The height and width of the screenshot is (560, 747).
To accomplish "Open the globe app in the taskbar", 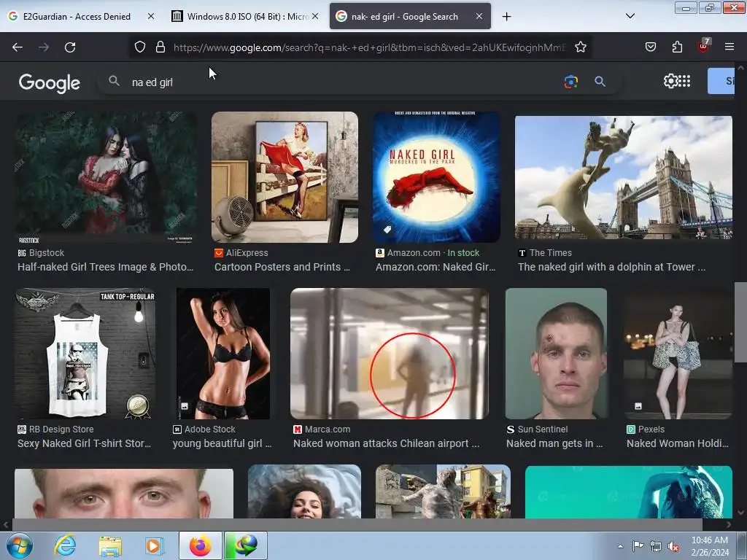I will coord(246,545).
